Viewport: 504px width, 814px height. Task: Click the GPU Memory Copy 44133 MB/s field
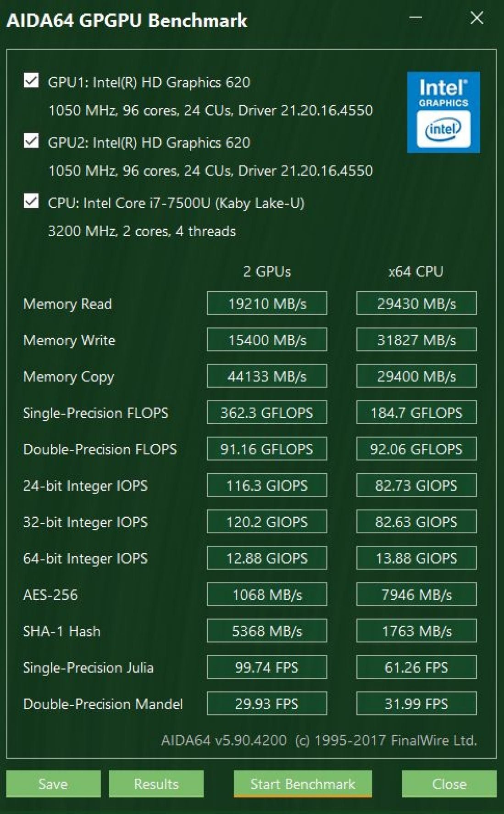tap(267, 376)
